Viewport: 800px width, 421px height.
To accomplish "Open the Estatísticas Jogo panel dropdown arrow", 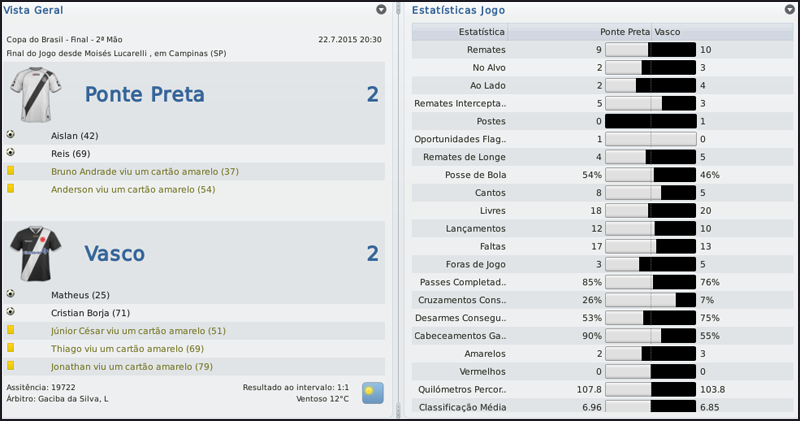I will (790, 9).
